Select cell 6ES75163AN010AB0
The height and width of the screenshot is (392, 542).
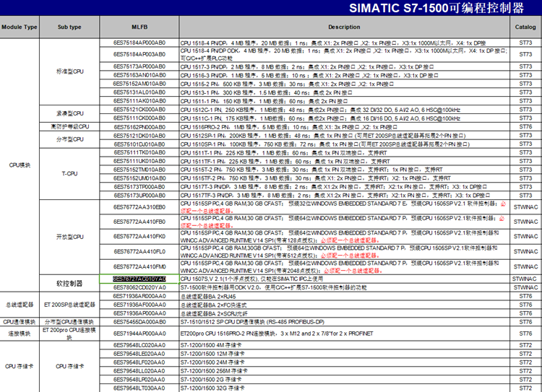pyautogui.click(x=139, y=75)
